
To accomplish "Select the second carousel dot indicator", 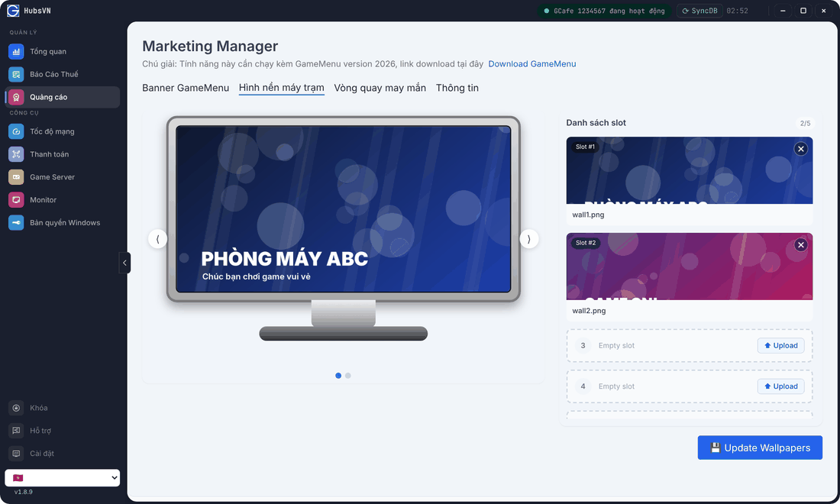I will [348, 376].
